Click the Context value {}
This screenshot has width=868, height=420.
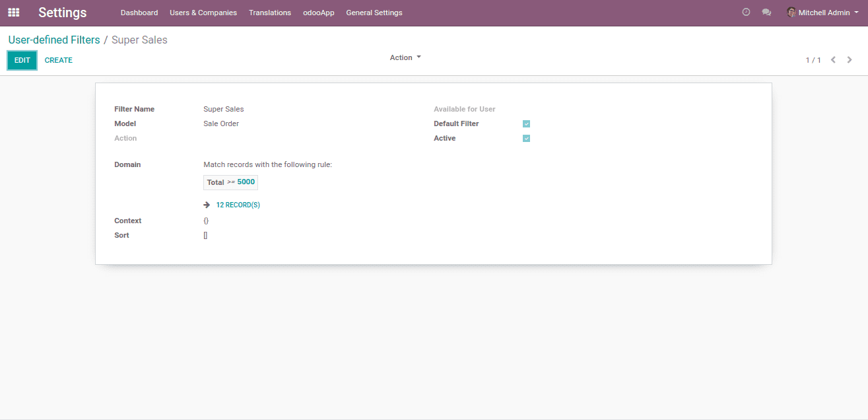point(206,221)
